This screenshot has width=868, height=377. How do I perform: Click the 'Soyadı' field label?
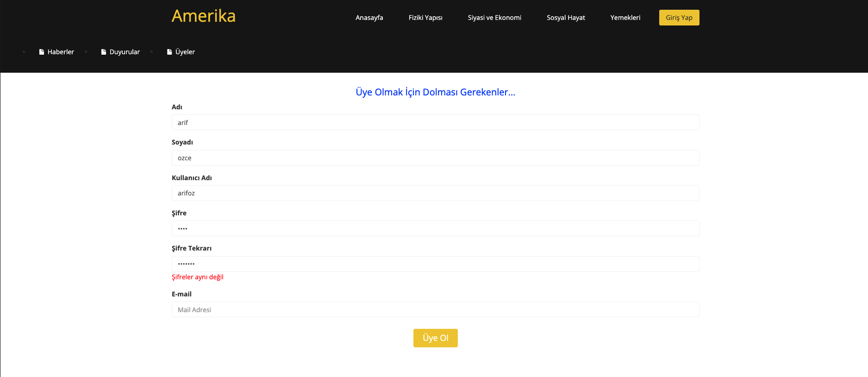pyautogui.click(x=182, y=142)
